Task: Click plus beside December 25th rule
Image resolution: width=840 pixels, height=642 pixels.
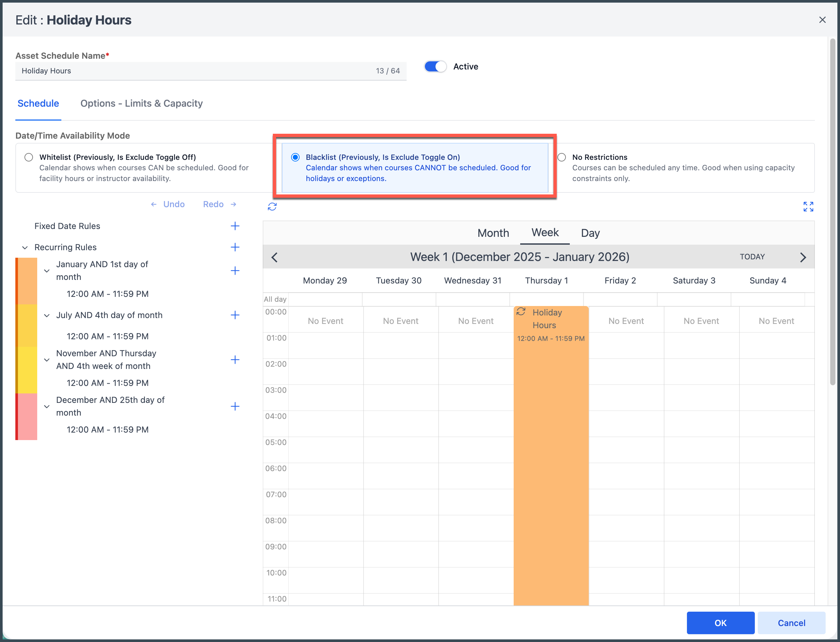Action: click(x=235, y=406)
